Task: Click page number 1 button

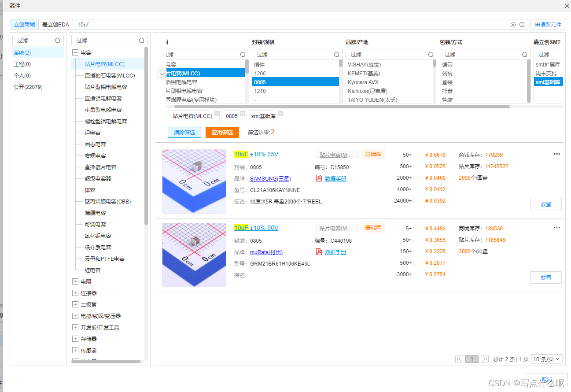Action: [472, 359]
